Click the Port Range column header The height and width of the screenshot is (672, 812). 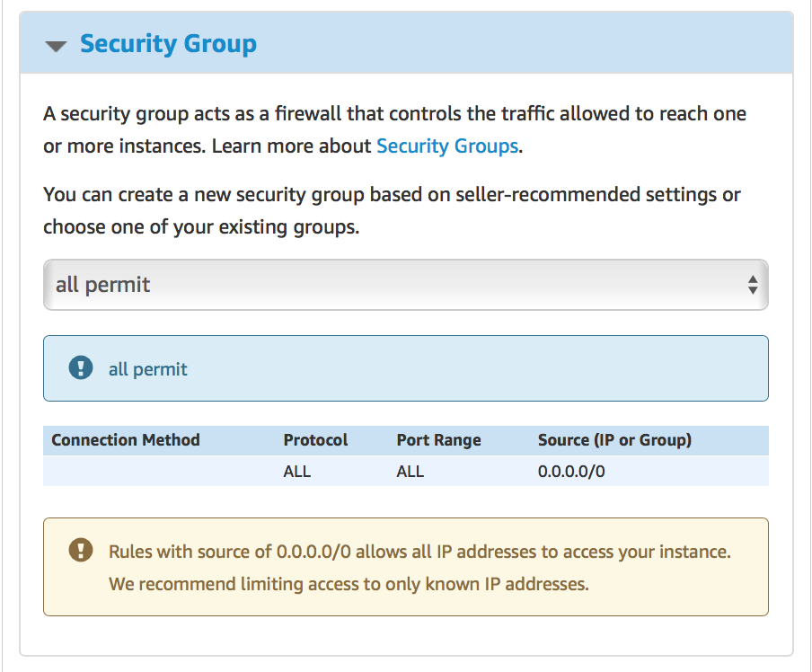click(x=438, y=440)
